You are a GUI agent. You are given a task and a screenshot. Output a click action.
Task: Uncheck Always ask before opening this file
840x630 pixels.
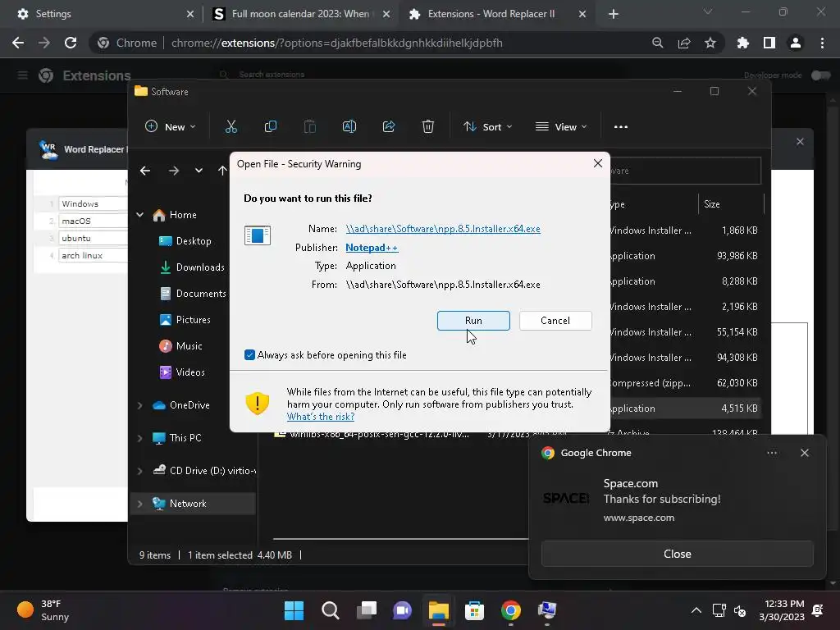[x=249, y=355]
